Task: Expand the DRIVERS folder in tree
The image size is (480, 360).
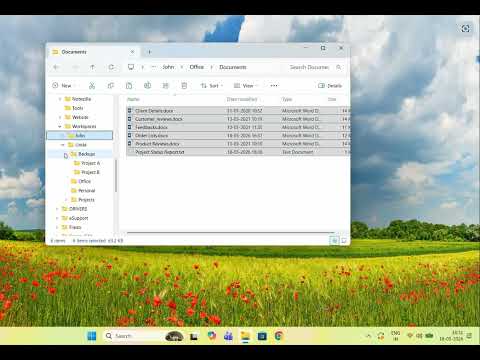Action: [57, 209]
